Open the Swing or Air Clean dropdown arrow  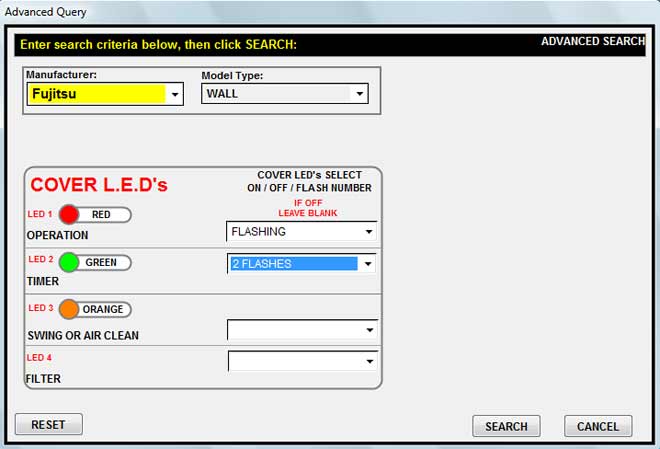point(368,330)
